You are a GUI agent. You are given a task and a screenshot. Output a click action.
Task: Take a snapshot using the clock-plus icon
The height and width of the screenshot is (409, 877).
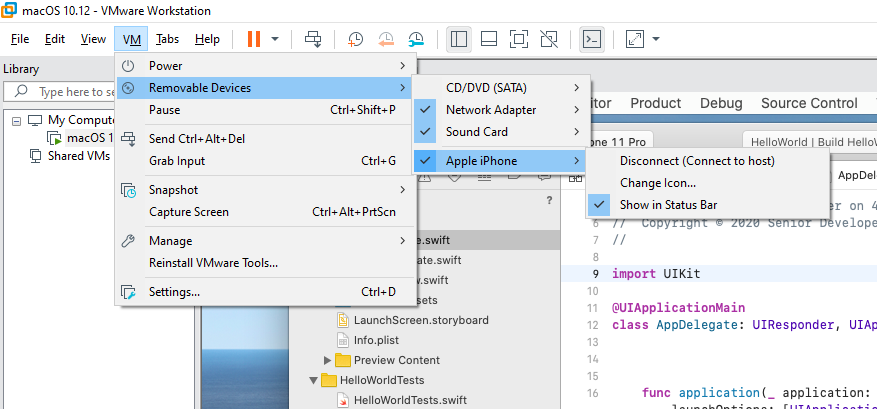click(x=355, y=39)
